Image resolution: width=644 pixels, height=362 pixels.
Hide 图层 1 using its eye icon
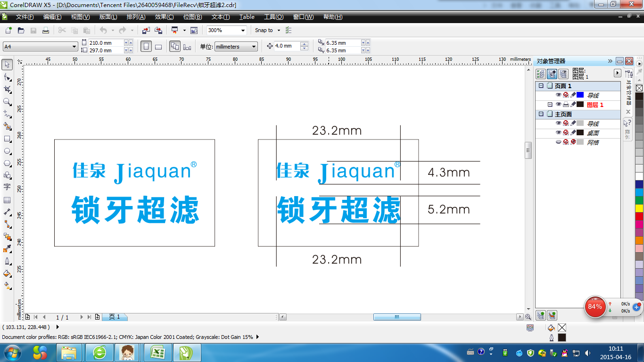(559, 105)
